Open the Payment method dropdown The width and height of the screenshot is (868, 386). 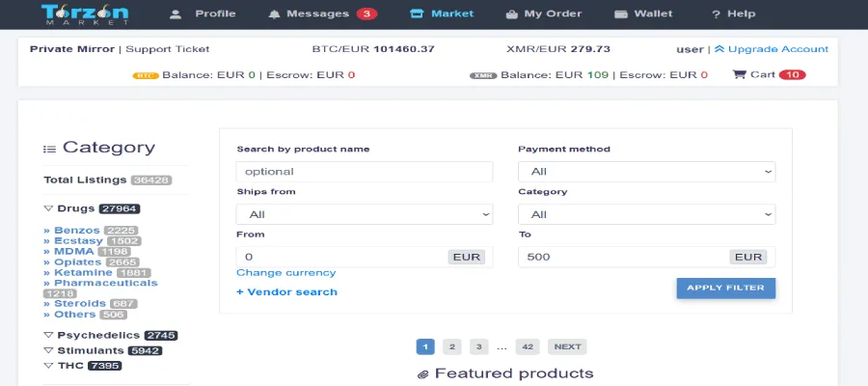click(x=646, y=171)
